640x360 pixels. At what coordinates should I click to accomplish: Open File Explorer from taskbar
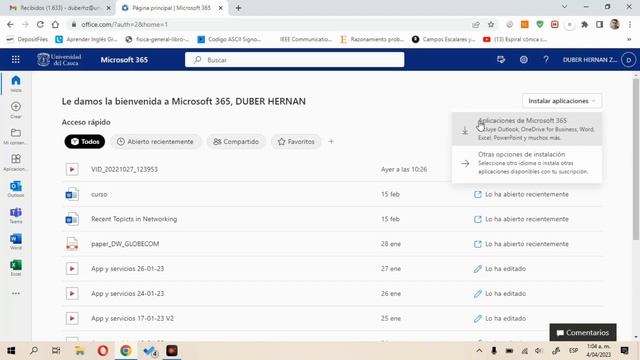coord(80,351)
